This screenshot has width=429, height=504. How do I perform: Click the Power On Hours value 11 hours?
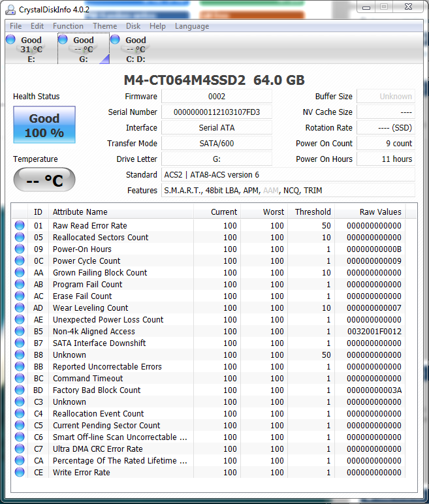pyautogui.click(x=386, y=159)
